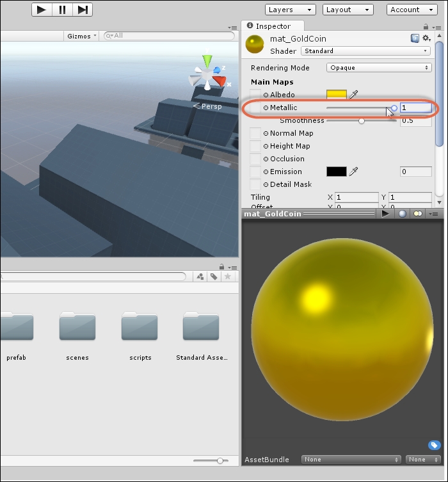Pick the Occlusion texture selector circle
The height and width of the screenshot is (482, 448).
[x=266, y=159]
